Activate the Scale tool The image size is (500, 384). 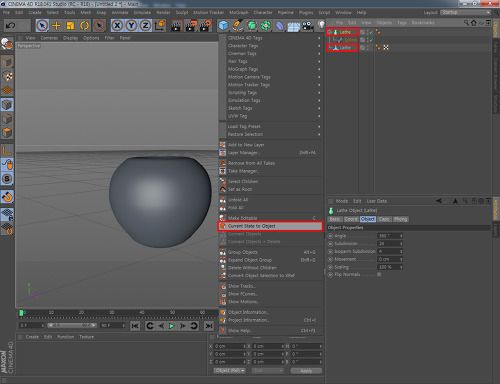[70, 25]
